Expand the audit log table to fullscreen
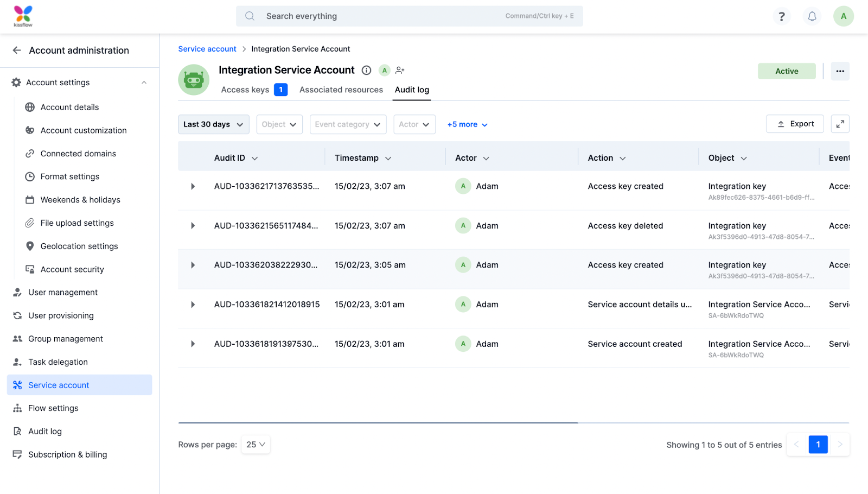The height and width of the screenshot is (494, 868). pos(840,124)
